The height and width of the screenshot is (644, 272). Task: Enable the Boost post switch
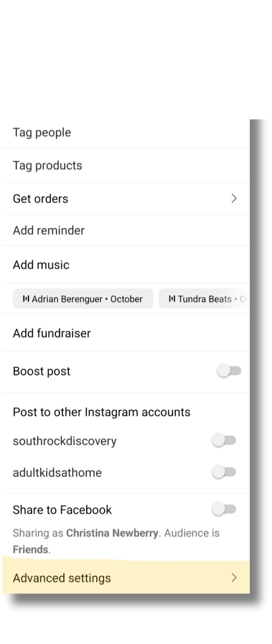pyautogui.click(x=229, y=371)
